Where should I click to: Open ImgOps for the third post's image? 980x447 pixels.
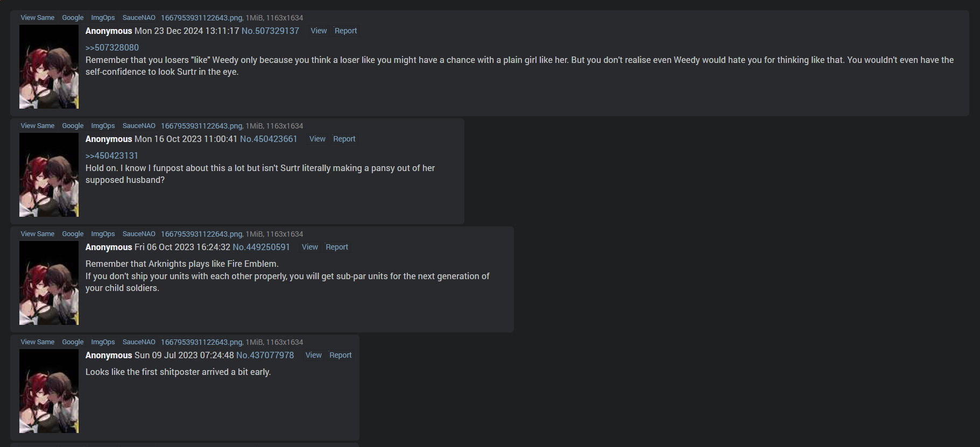tap(103, 234)
